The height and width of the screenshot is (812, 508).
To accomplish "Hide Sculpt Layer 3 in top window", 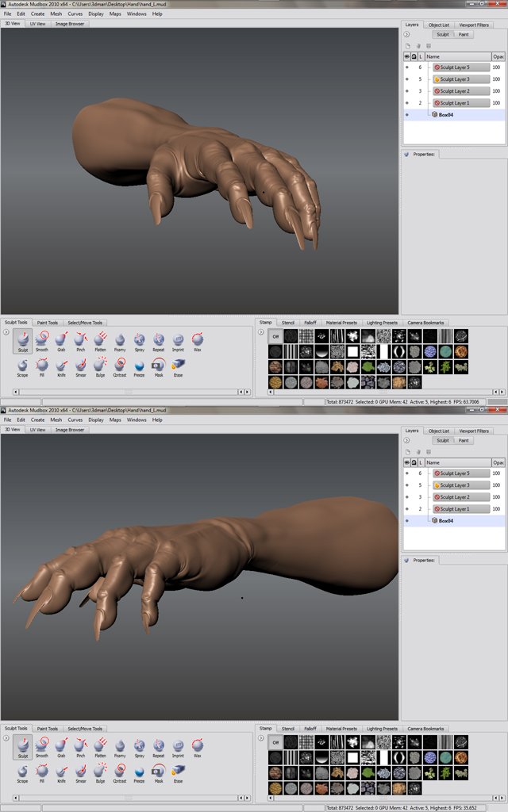I will [x=407, y=79].
